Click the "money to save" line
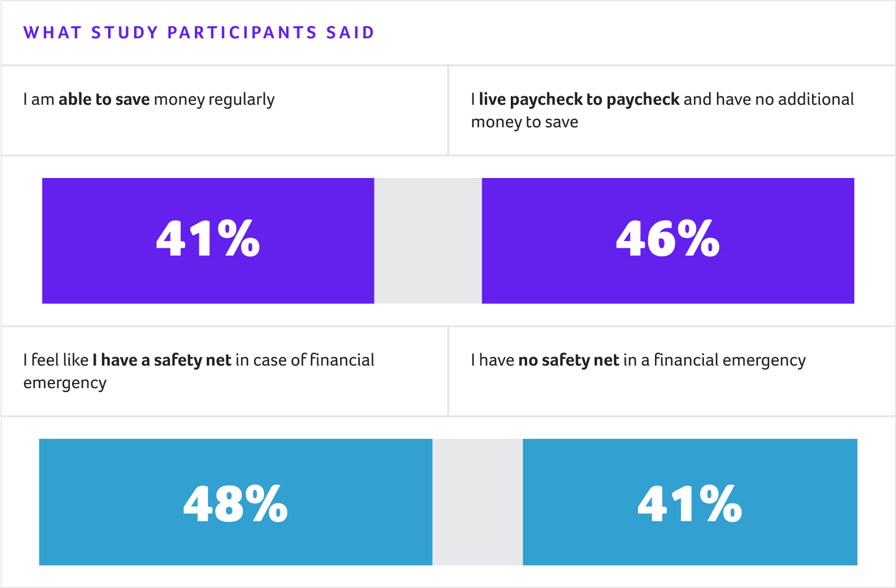896x588 pixels. tap(524, 122)
